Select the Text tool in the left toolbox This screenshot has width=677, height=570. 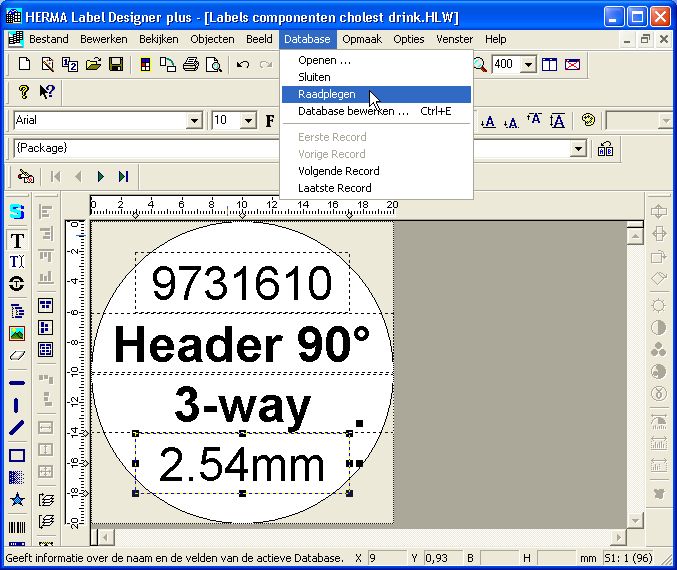[17, 241]
